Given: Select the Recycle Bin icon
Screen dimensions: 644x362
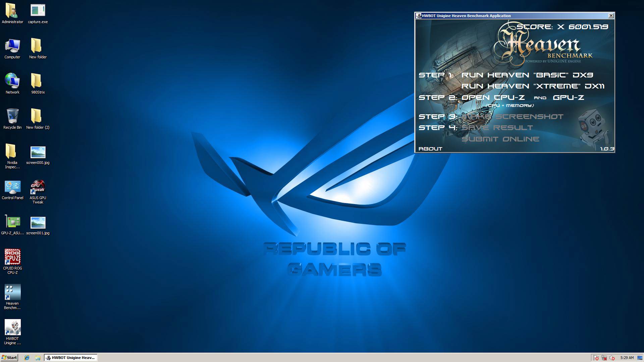Looking at the screenshot, I should 12,119.
